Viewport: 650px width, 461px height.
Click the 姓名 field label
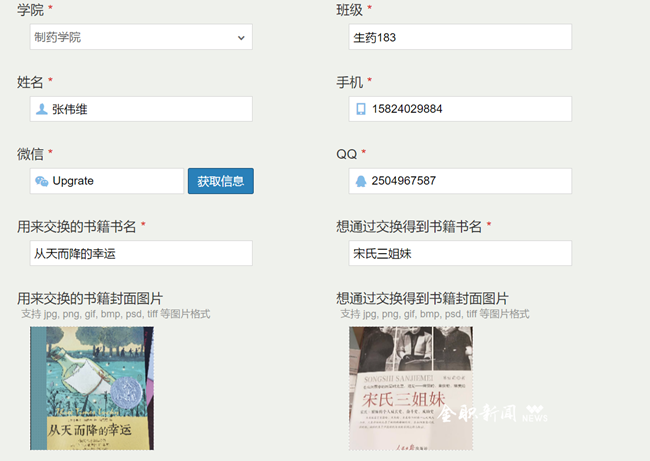30,82
